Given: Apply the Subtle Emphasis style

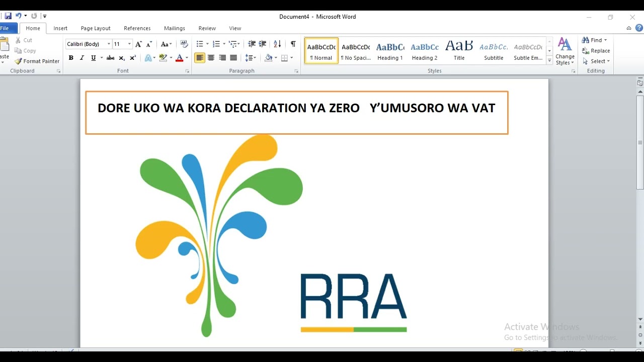Looking at the screenshot, I should tap(528, 51).
